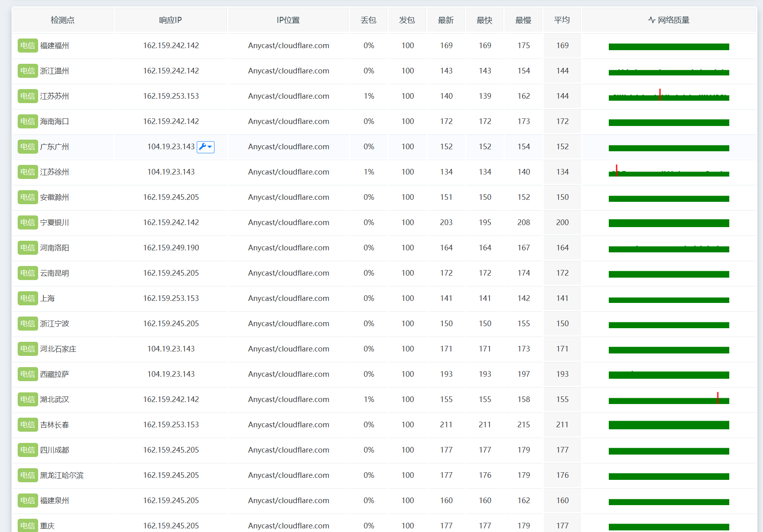Image resolution: width=763 pixels, height=532 pixels.
Task: Sort by 丢包 column header
Action: tap(369, 20)
